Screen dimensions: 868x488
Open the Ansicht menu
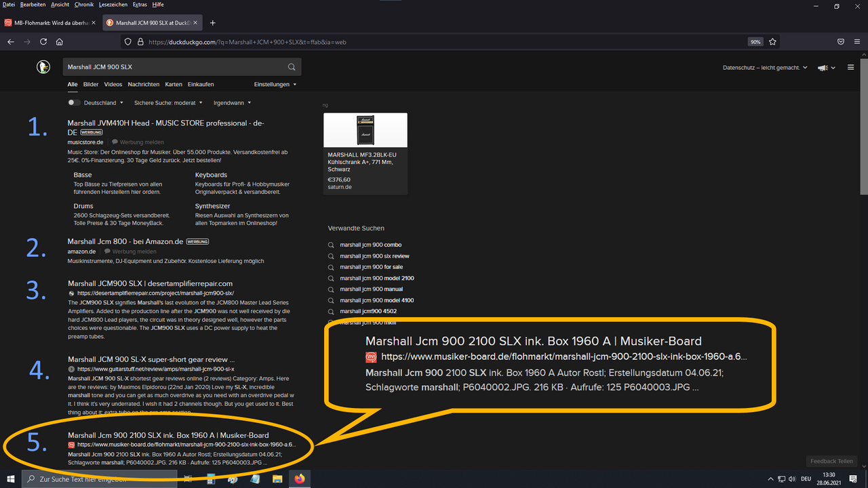[60, 4]
